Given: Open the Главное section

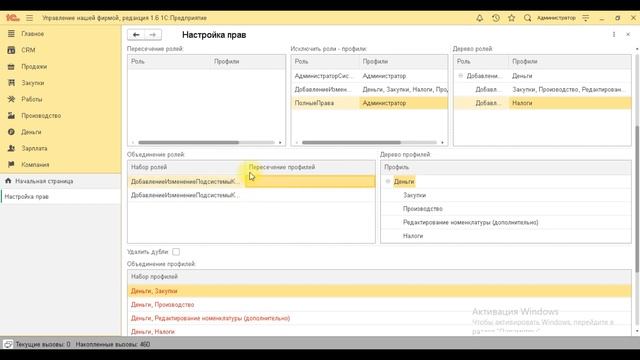Looking at the screenshot, I should [x=33, y=34].
